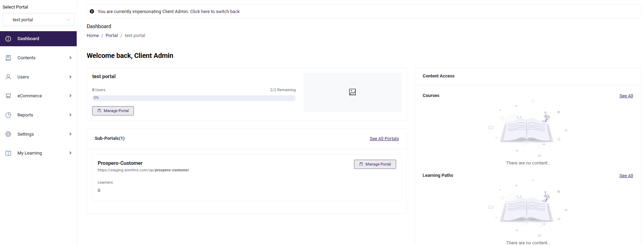The height and width of the screenshot is (245, 644).
Task: Expand the My Learning menu chevron
Action: pyautogui.click(x=70, y=153)
